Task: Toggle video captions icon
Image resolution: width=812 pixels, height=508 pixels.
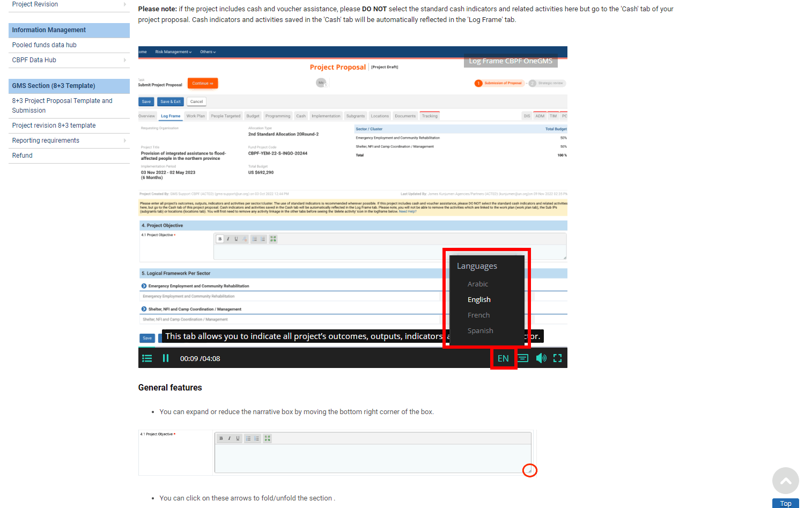Action: tap(523, 358)
